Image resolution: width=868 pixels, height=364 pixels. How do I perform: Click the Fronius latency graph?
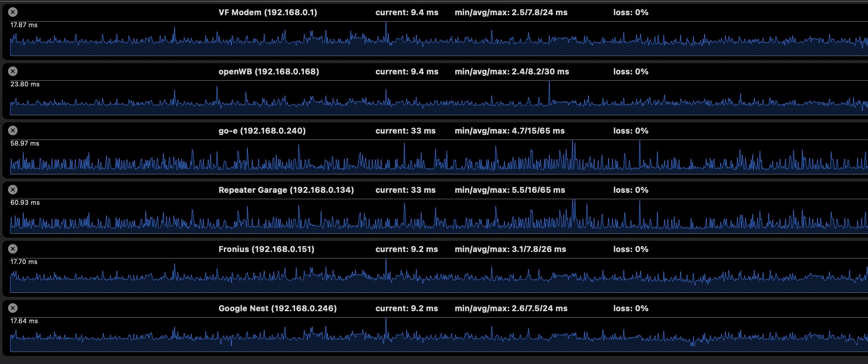click(x=439, y=276)
